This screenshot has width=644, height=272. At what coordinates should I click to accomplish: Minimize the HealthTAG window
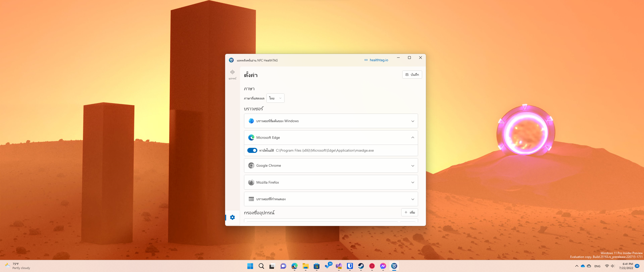coord(398,58)
